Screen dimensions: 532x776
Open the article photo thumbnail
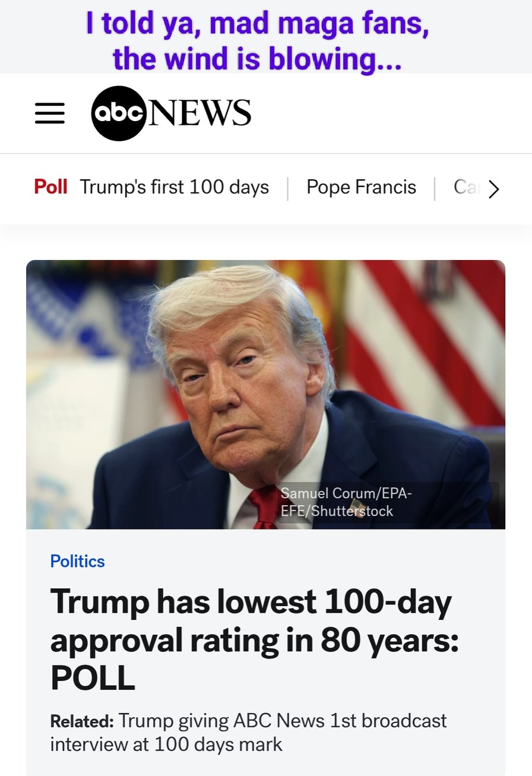point(265,394)
